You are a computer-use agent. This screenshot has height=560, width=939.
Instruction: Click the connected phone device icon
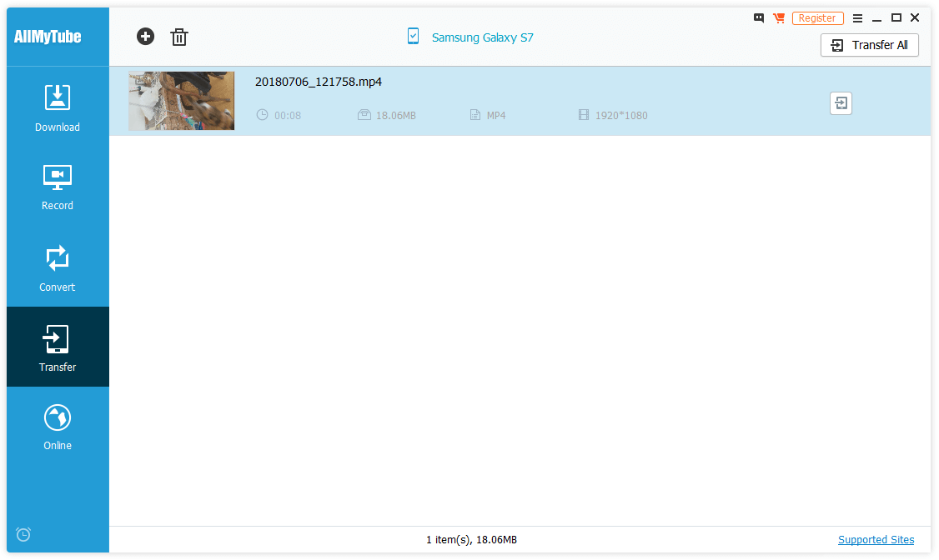tap(413, 36)
